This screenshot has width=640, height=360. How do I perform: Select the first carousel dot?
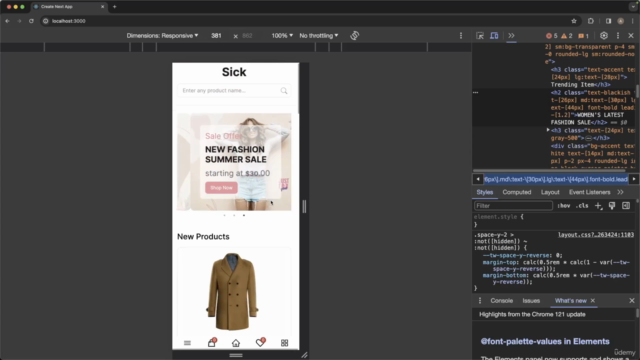224,215
